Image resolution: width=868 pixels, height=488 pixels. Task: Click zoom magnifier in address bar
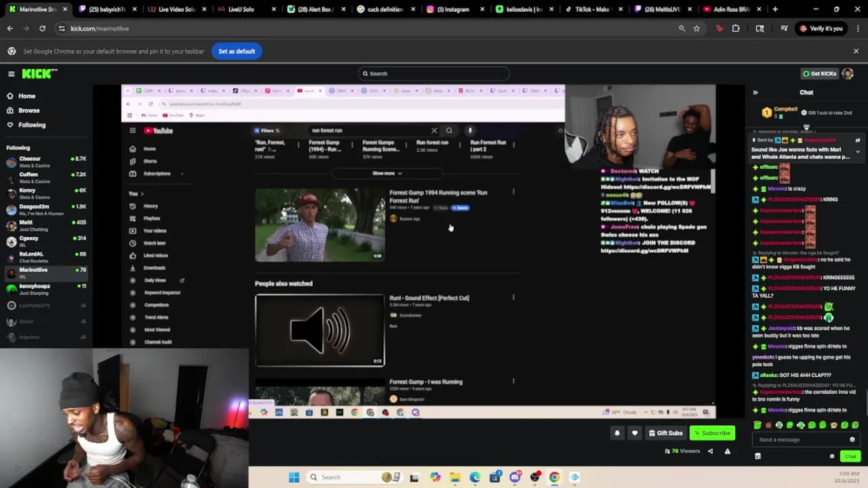pyautogui.click(x=682, y=28)
